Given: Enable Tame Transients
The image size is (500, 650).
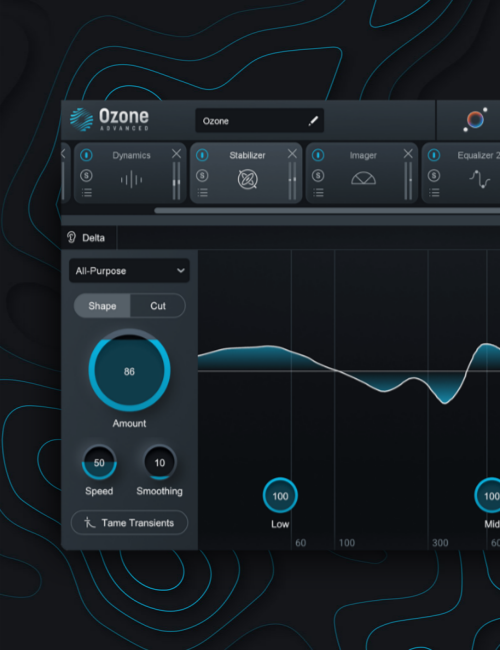Looking at the screenshot, I should (129, 523).
